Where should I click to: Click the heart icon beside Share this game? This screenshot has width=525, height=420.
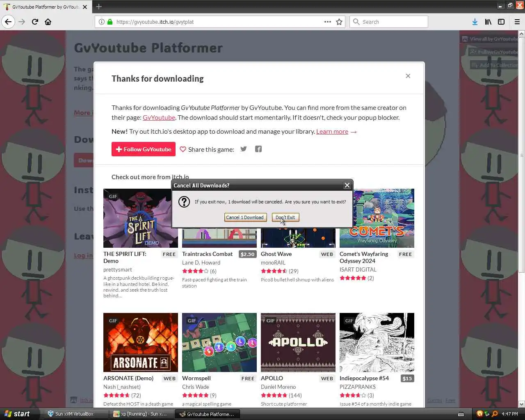click(x=183, y=149)
